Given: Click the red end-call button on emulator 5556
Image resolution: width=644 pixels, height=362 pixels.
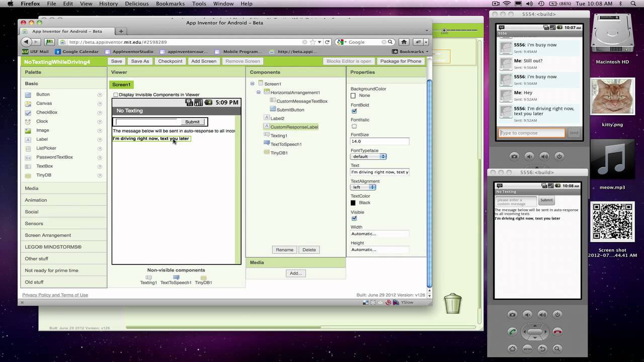Looking at the screenshot, I should tap(557, 332).
